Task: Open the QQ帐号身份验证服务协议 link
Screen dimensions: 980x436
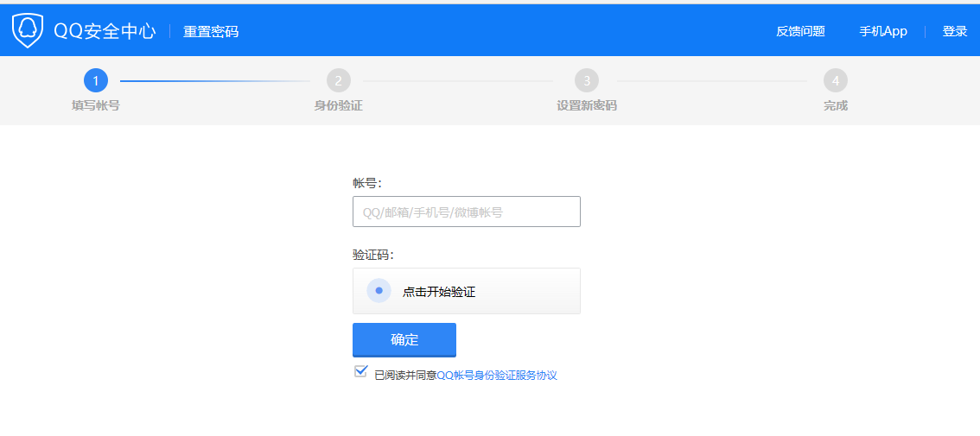Action: (497, 376)
